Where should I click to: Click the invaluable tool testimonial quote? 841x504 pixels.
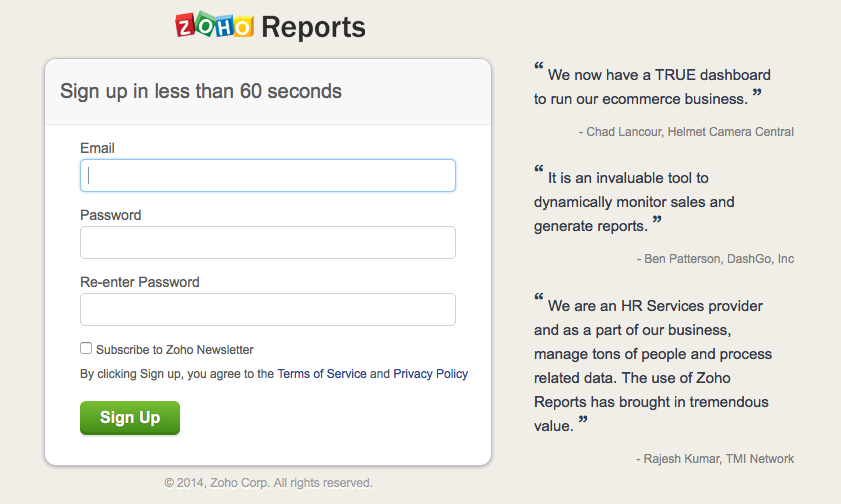coord(634,202)
